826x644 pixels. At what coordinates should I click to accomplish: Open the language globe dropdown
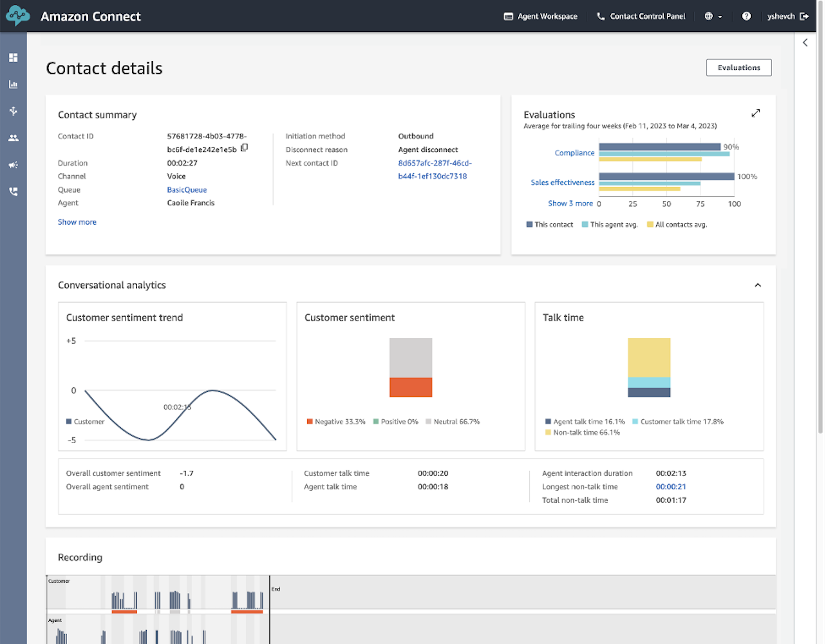point(713,16)
